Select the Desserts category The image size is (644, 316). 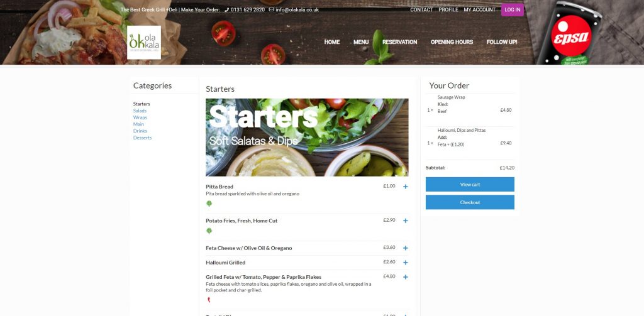142,138
